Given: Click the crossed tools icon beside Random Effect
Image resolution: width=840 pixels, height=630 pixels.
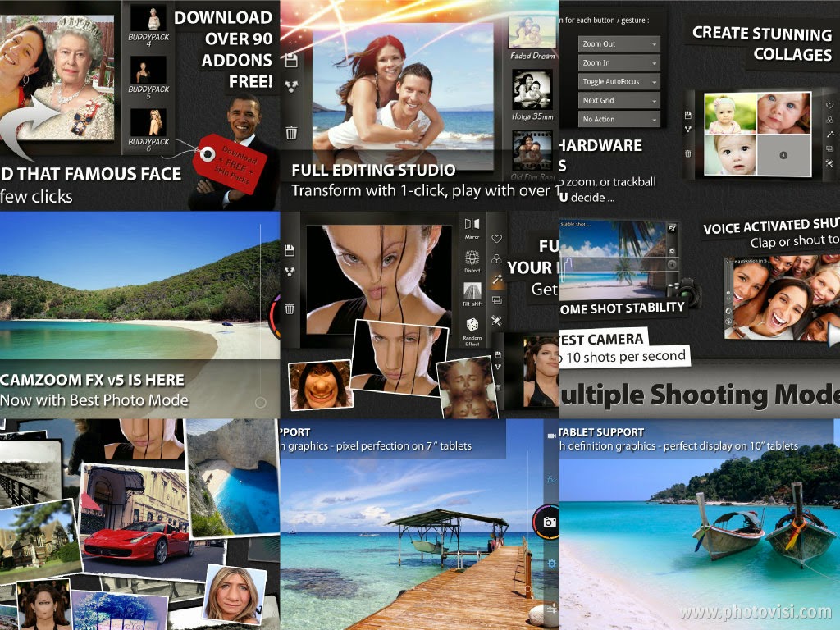Looking at the screenshot, I should pyautogui.click(x=496, y=321).
